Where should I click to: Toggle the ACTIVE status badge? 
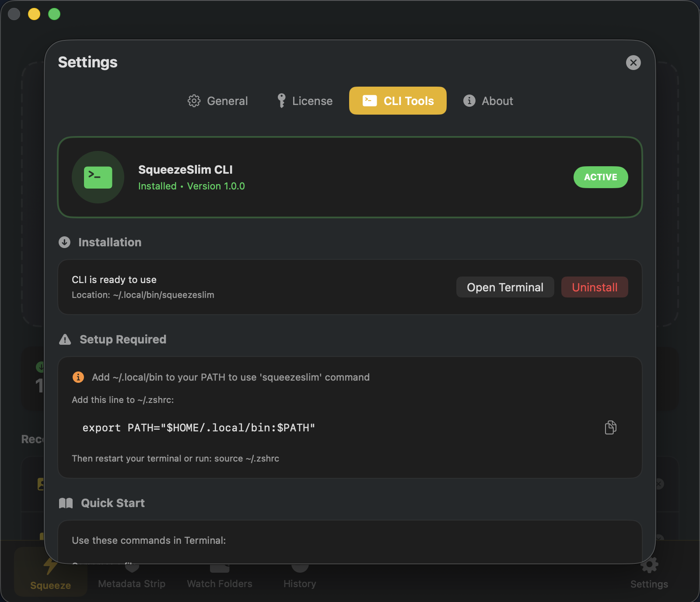600,177
